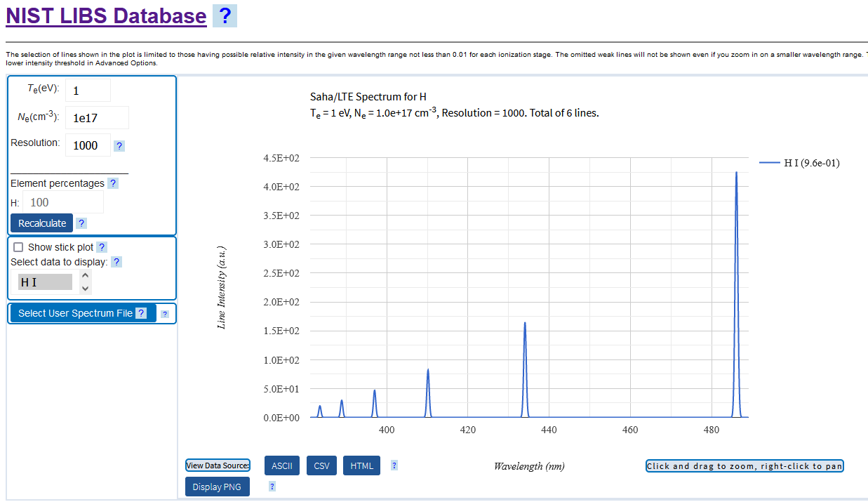The image size is (868, 502).
Task: Click the y-axis tick label 1.0E+02
Action: pyautogui.click(x=281, y=360)
